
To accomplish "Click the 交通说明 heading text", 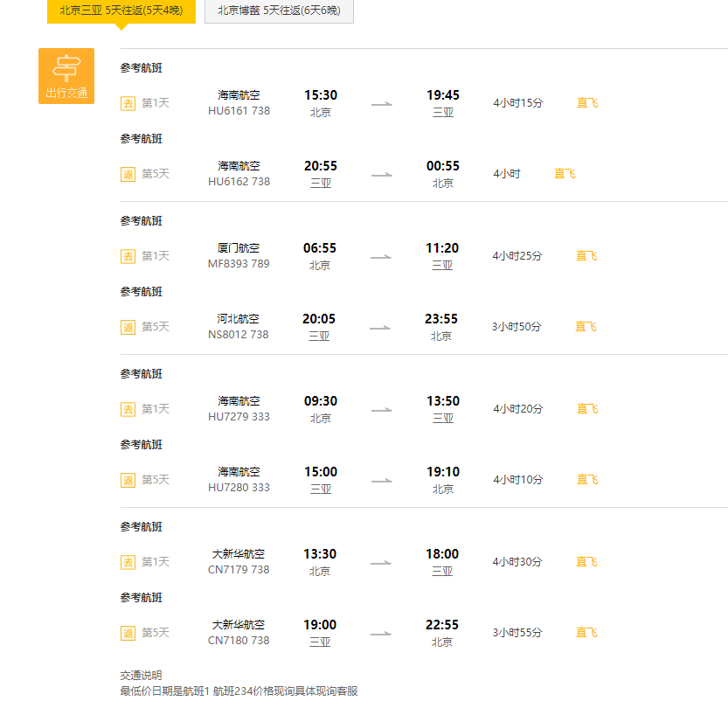I will point(141,676).
